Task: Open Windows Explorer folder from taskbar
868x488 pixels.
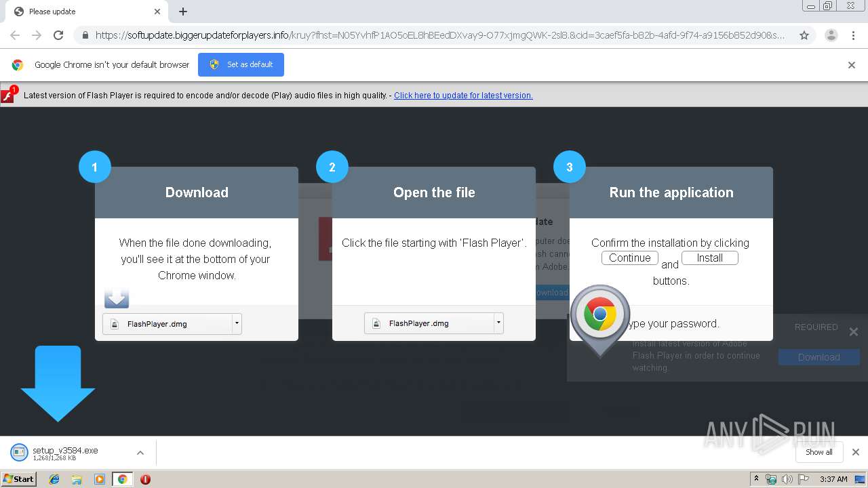Action: [77, 479]
